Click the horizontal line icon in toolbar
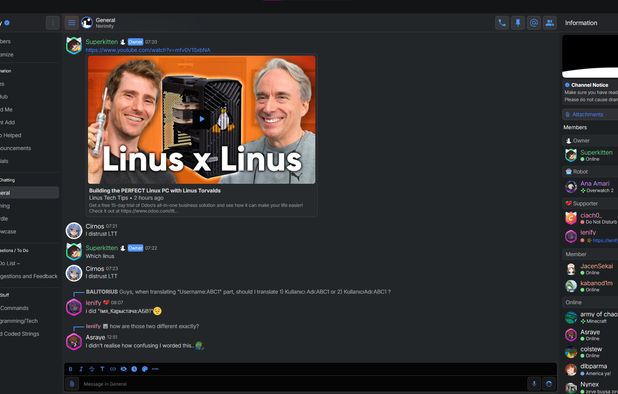Image resolution: width=618 pixels, height=394 pixels. click(155, 369)
